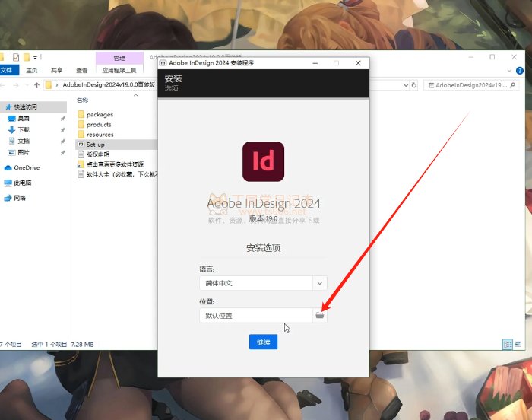The image size is (532, 420).
Task: Open the 文件 tab in Explorer
Action: point(8,70)
